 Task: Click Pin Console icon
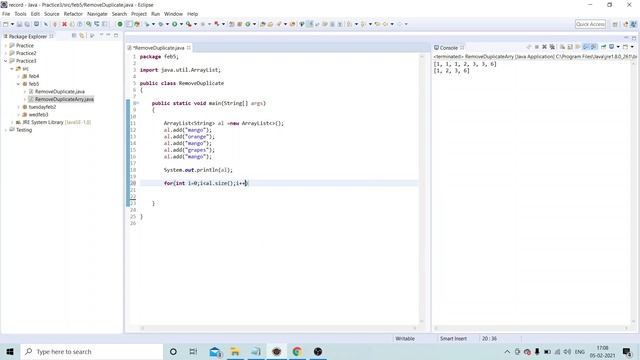(x=603, y=47)
